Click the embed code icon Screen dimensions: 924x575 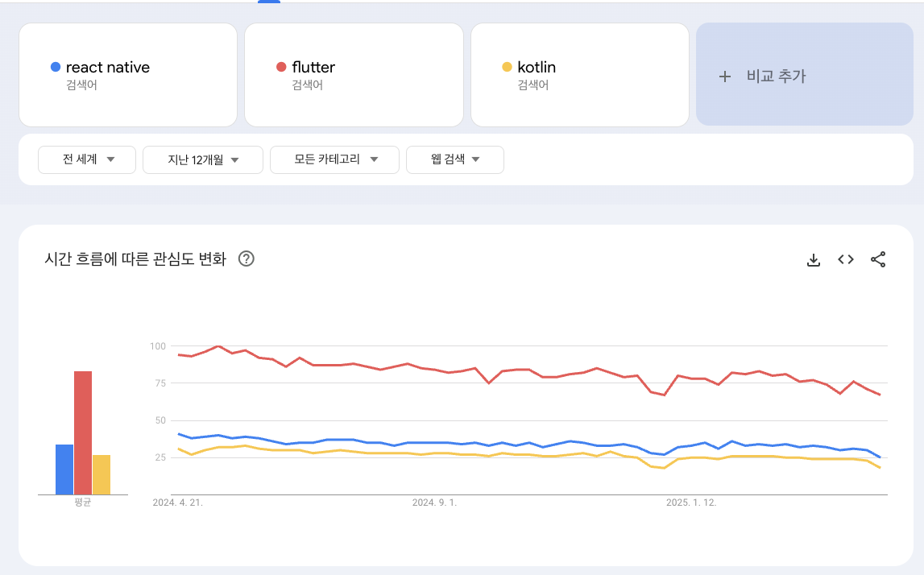click(846, 259)
